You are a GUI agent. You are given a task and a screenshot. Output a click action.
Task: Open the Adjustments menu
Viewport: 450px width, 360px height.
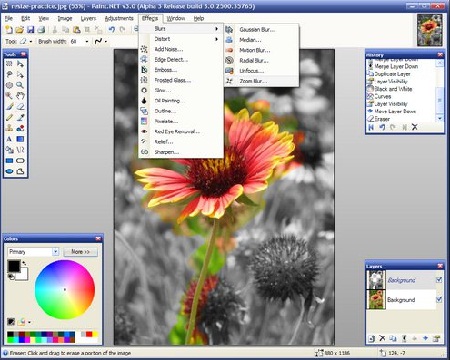point(119,18)
